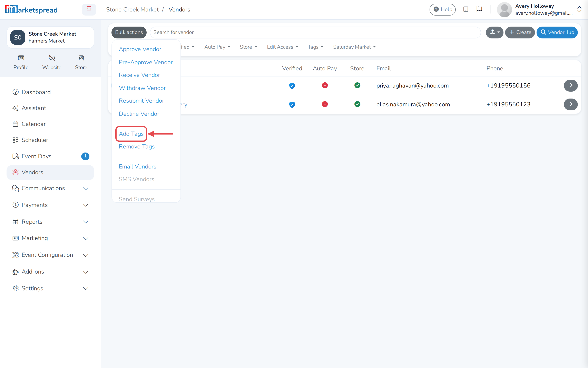
Task: Expand the Add-ons menu
Action: pyautogui.click(x=50, y=272)
